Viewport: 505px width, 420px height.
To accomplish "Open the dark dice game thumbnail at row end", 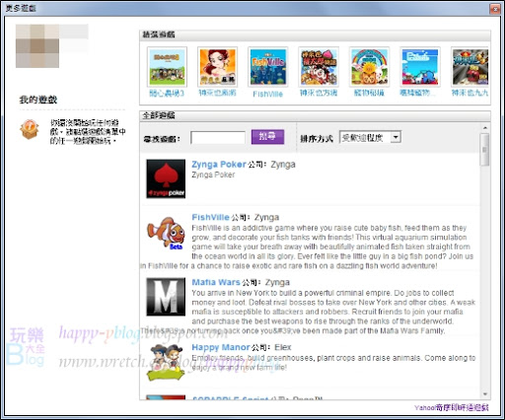I will pos(469,67).
